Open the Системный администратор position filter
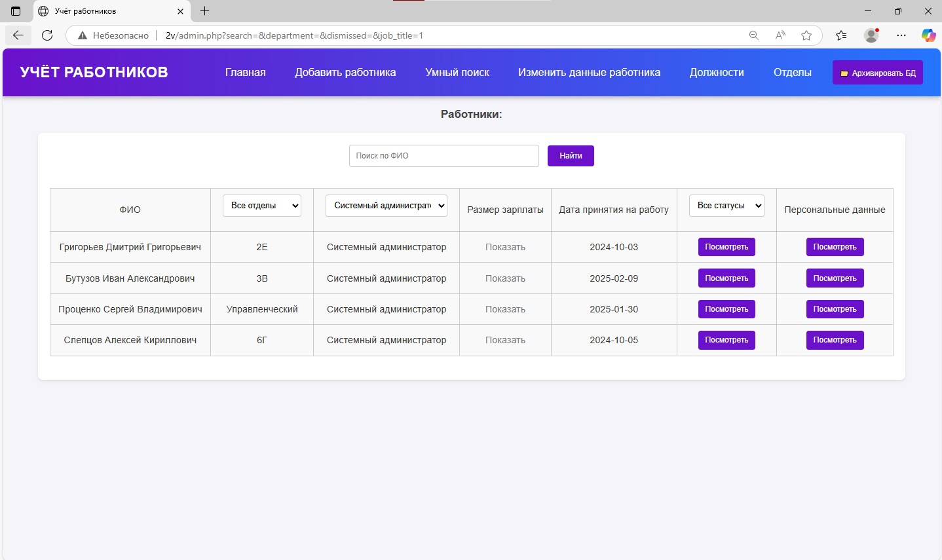The height and width of the screenshot is (560, 942). [386, 206]
